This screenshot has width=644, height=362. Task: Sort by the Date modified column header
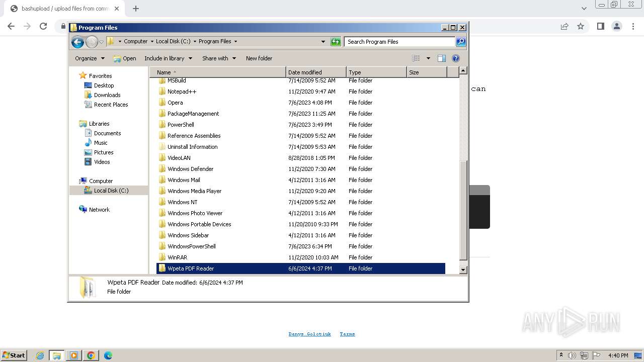[x=316, y=72]
